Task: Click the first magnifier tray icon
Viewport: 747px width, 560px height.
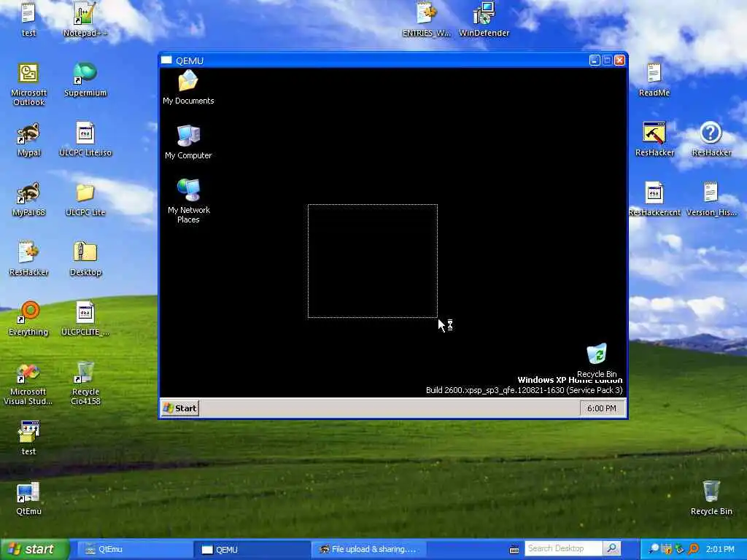Action: (x=654, y=549)
